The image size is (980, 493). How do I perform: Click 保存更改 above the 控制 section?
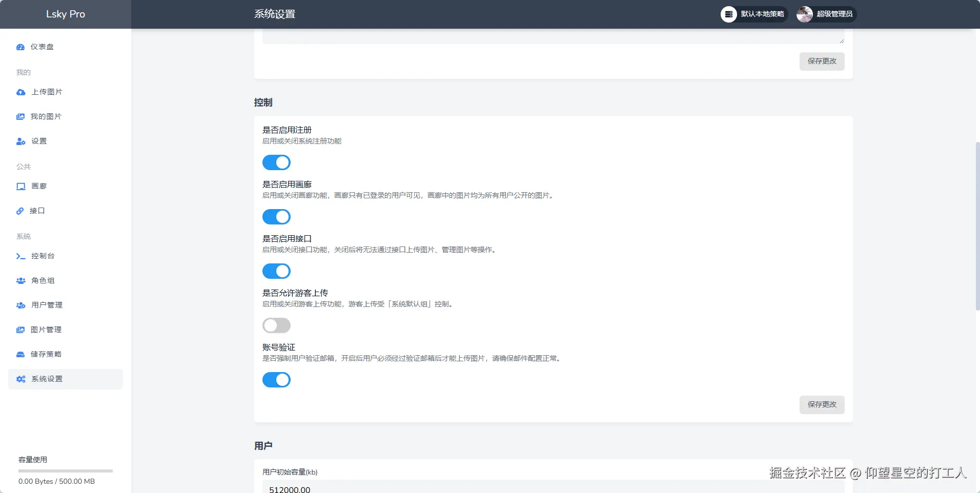822,61
